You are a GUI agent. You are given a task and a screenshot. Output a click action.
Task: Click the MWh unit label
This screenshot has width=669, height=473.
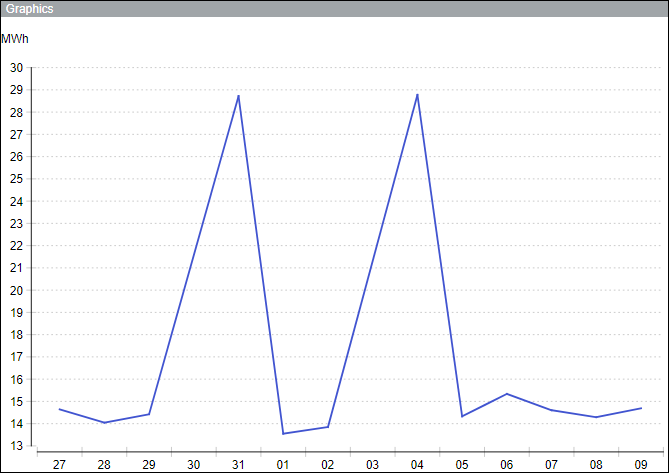(15, 39)
